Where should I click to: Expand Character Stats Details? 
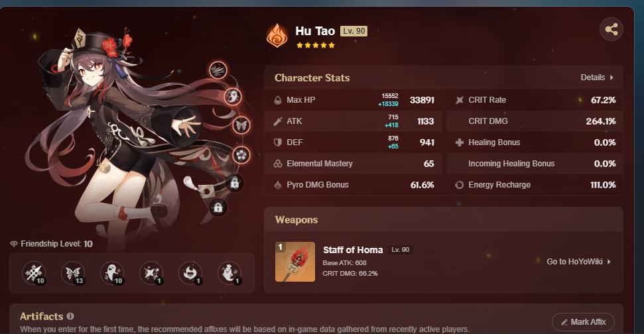pyautogui.click(x=597, y=78)
